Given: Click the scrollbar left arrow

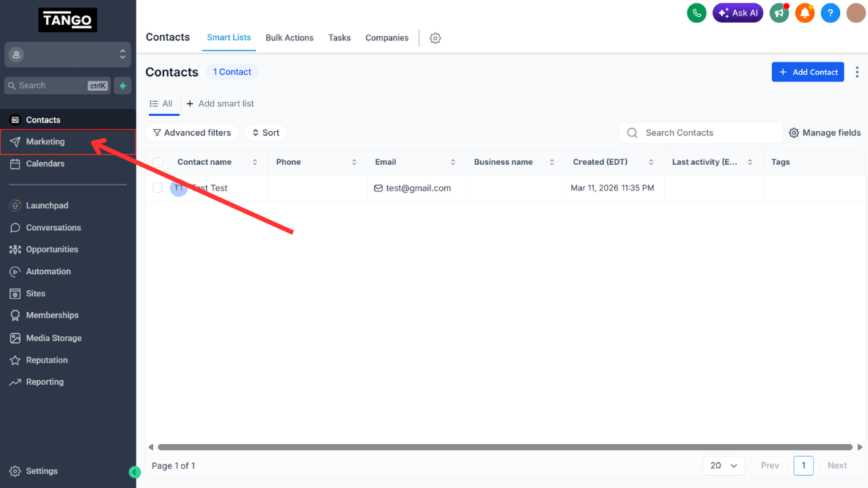Looking at the screenshot, I should [150, 447].
